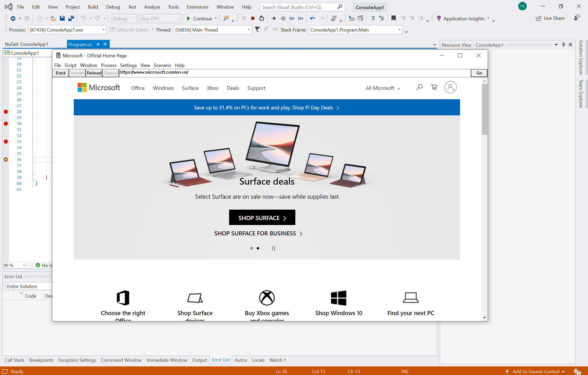Click SHOP SURFACE button on Microsoft page
The image size is (588, 375).
tap(262, 217)
